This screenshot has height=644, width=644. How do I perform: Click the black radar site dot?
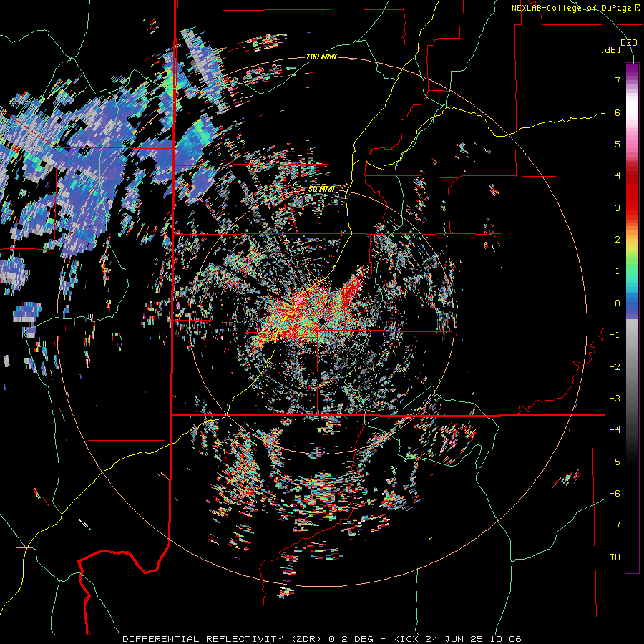pyautogui.click(x=321, y=321)
